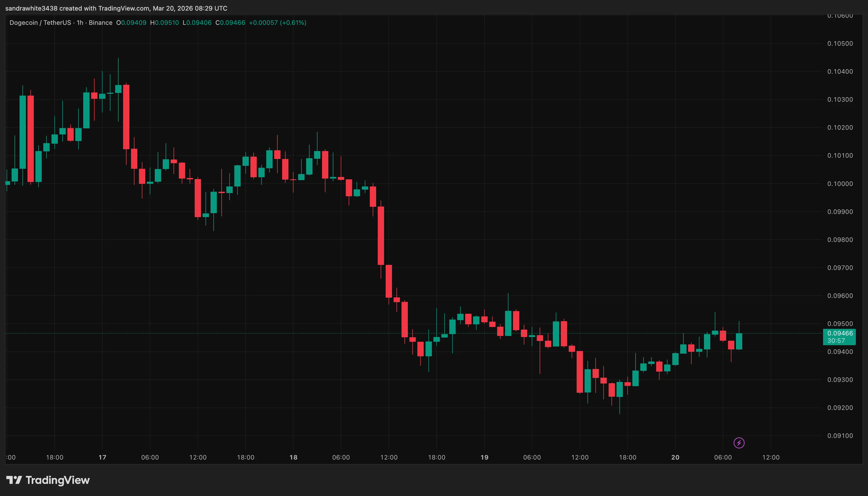868x496 pixels.
Task: Click the 0.10400 price axis label
Action: click(x=840, y=72)
